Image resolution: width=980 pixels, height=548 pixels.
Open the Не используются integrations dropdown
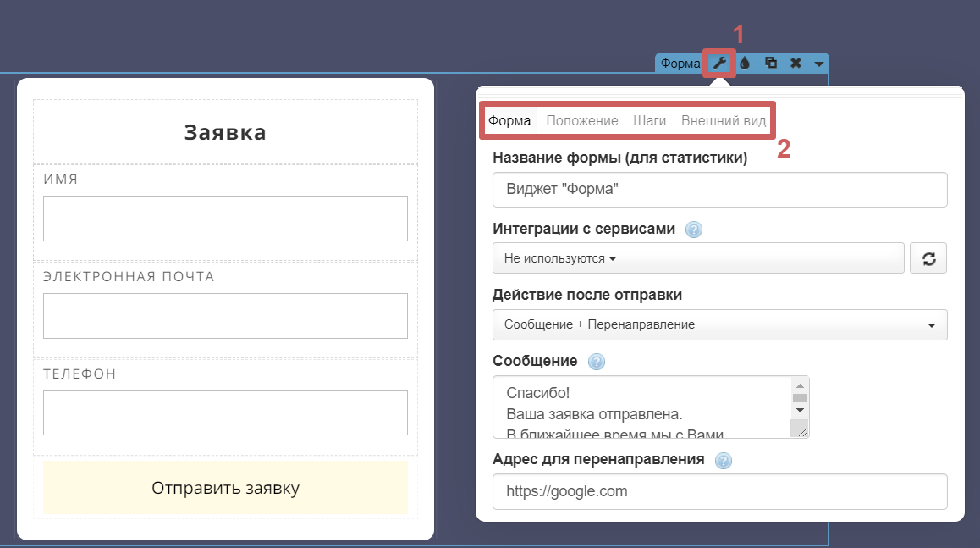pos(698,258)
